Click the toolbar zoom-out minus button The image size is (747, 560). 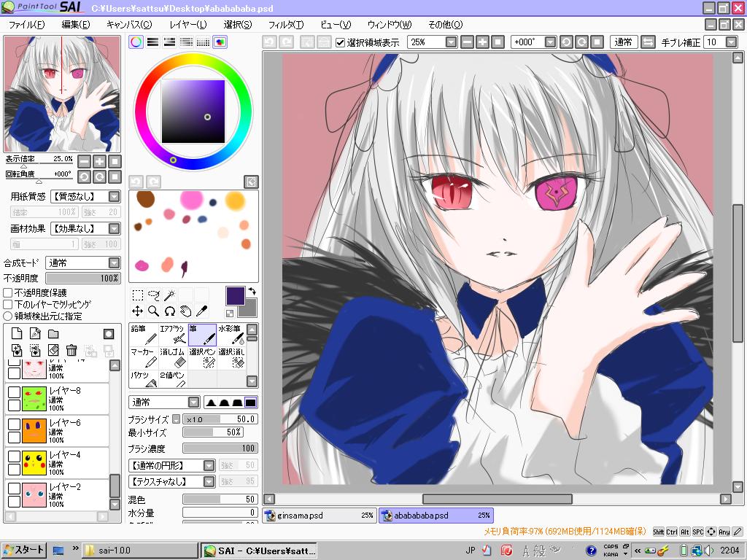coord(468,42)
